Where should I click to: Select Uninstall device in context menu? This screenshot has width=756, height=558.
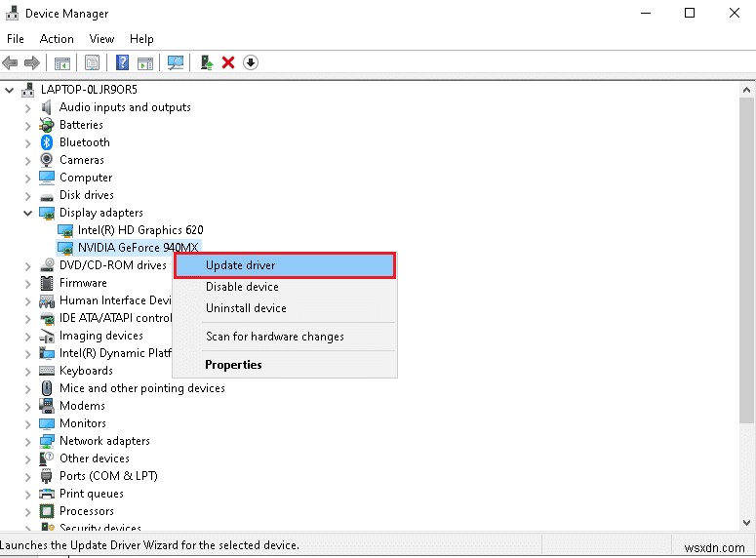point(246,308)
